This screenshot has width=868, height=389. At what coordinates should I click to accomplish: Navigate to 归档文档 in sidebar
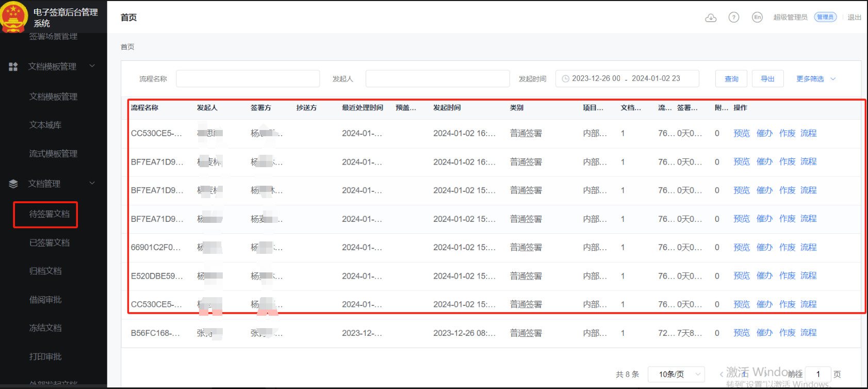pos(45,271)
